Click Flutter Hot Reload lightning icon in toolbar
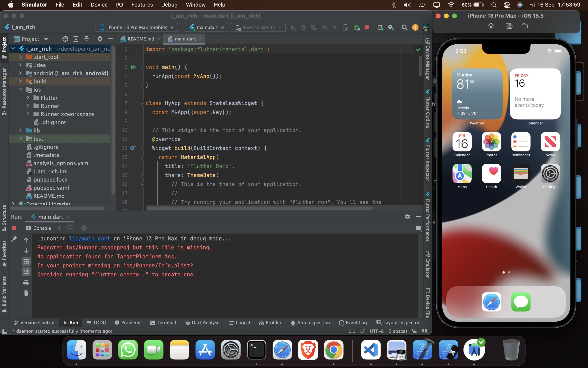Screen dimensions: 588x368 click(x=335, y=27)
